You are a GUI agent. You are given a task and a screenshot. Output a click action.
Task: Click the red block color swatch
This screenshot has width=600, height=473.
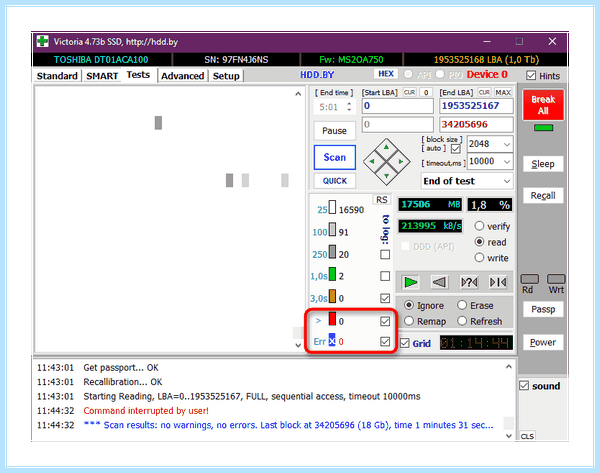tap(332, 319)
